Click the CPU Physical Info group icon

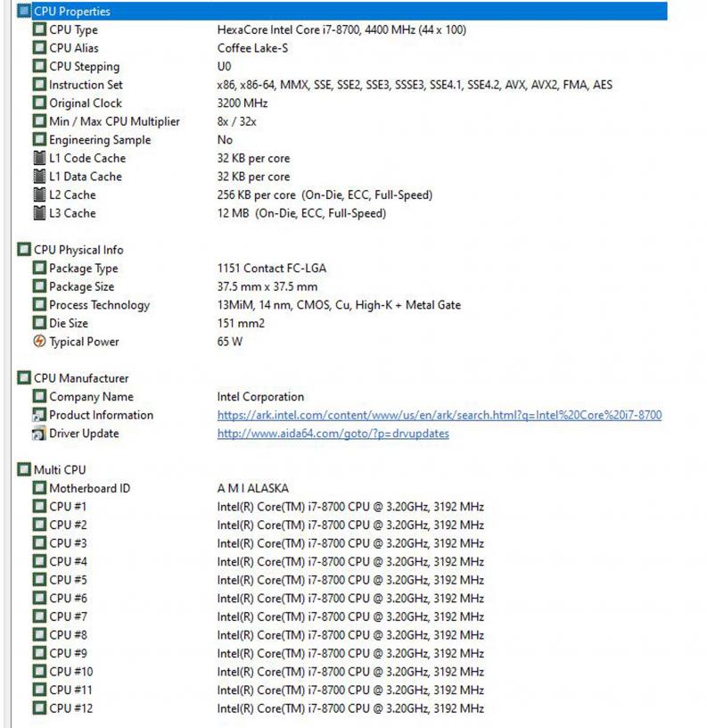point(24,249)
